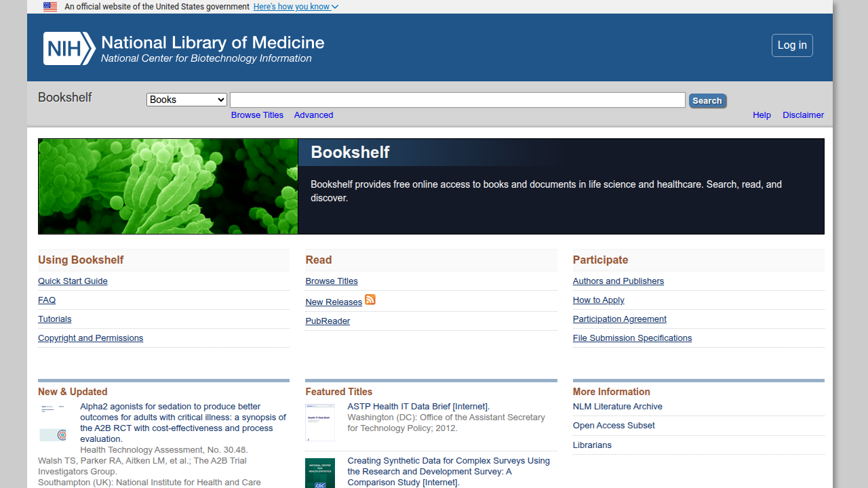
Task: Open the Advanced search link
Action: [x=313, y=115]
